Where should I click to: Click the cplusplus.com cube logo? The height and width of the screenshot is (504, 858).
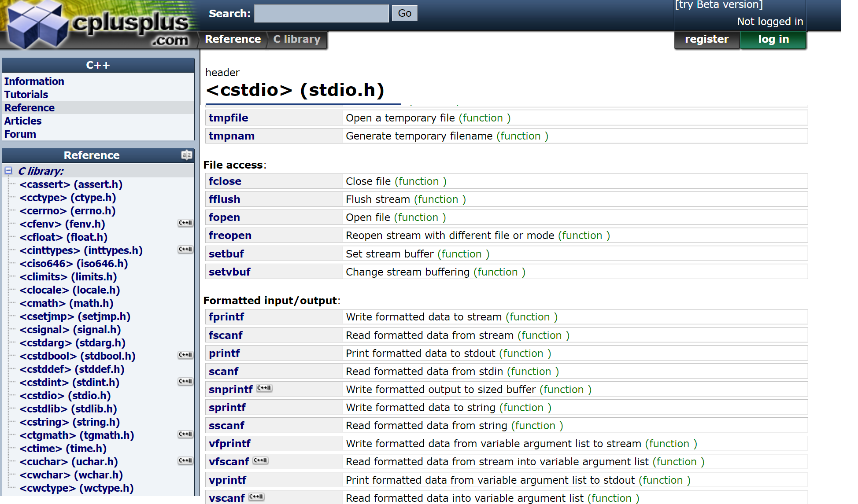coord(37,25)
